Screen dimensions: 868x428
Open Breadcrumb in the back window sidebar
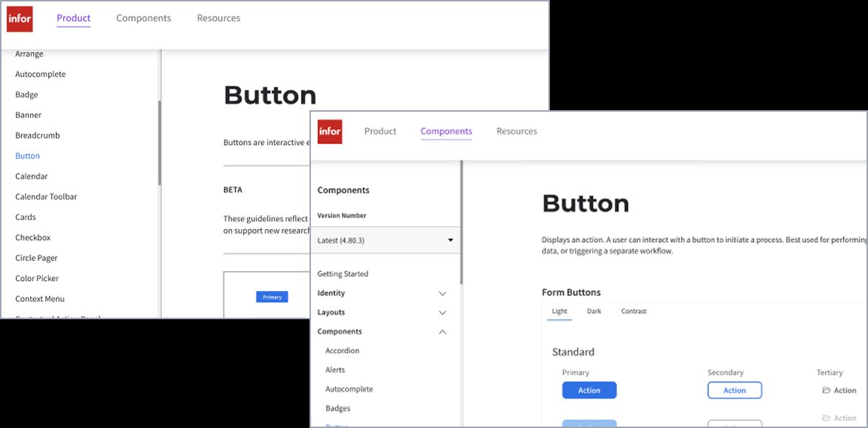[x=37, y=135]
